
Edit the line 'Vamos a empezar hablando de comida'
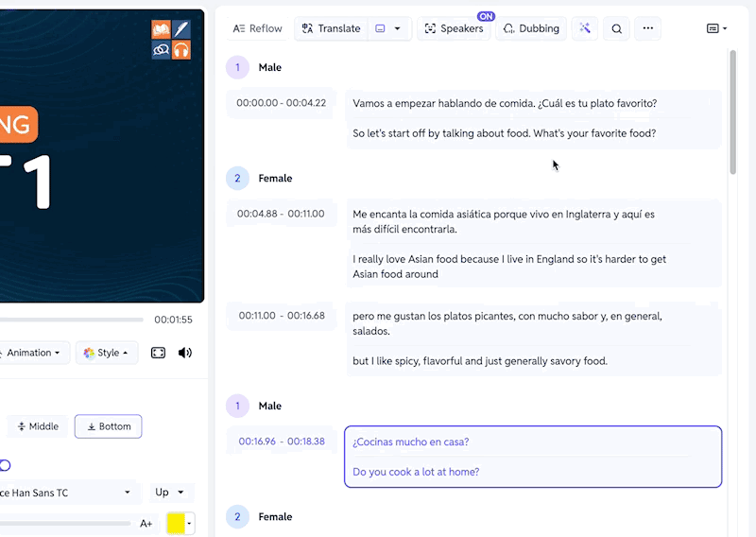(505, 103)
